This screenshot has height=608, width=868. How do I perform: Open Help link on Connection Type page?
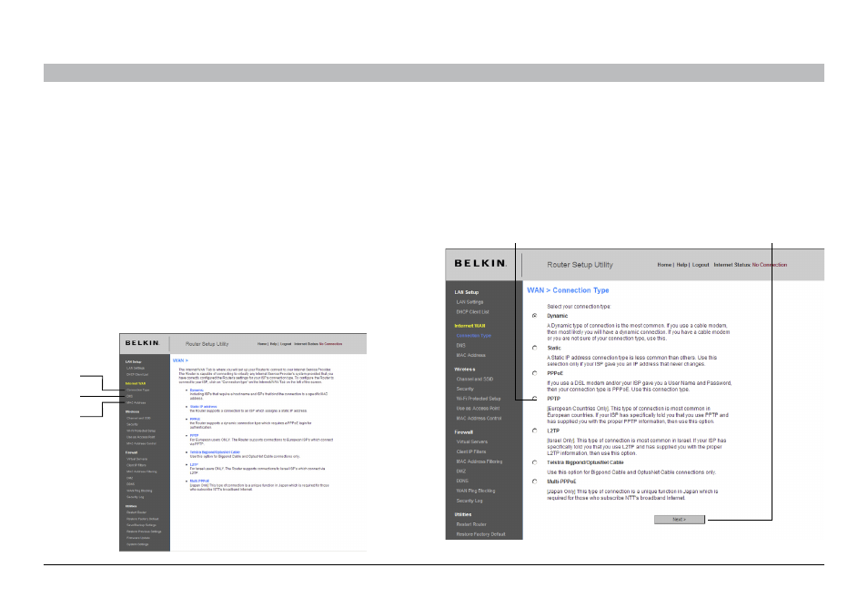click(x=681, y=265)
